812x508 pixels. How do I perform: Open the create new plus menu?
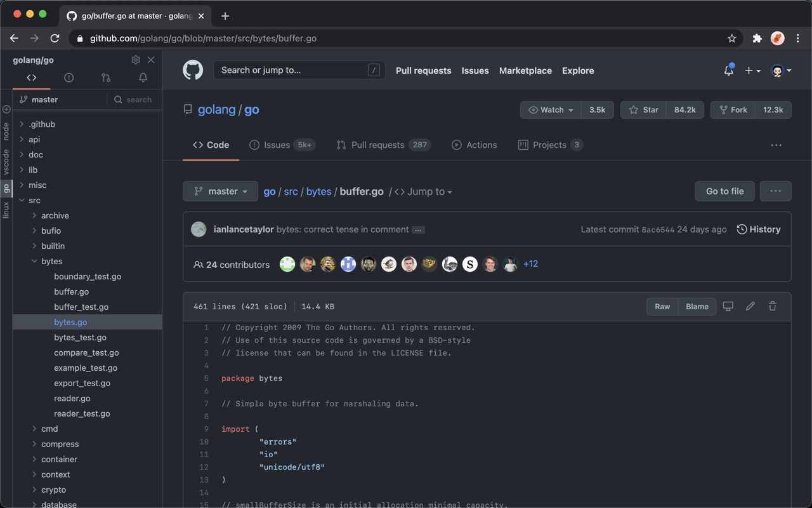[x=752, y=70]
